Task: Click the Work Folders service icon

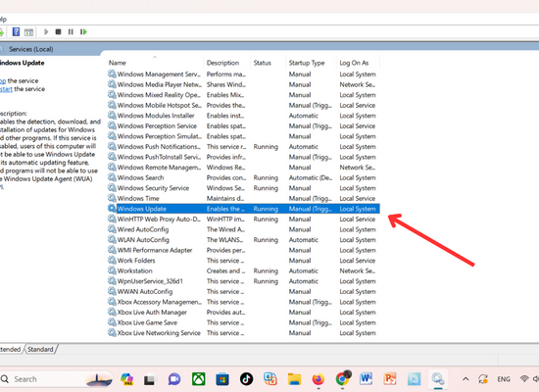Action: click(x=112, y=261)
